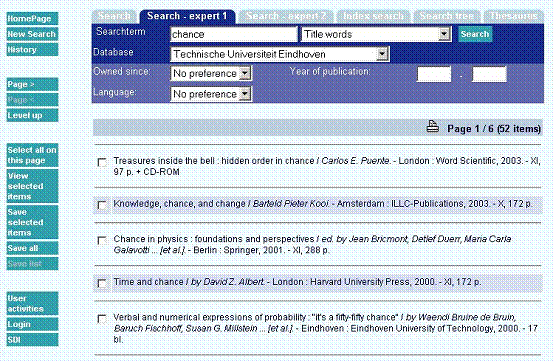The image size is (554, 362).
Task: Open the Search - expert 2 tab
Action: [x=286, y=17]
